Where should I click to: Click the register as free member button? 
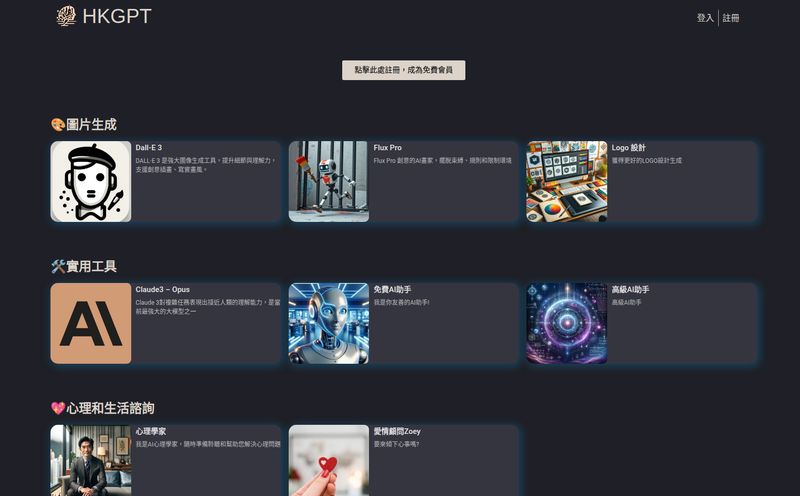[x=404, y=70]
